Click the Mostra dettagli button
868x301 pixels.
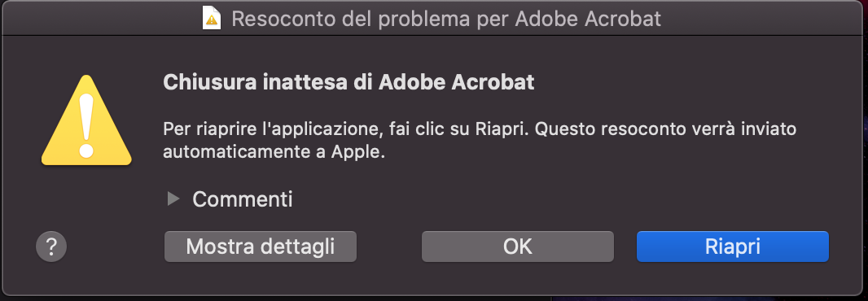click(261, 246)
